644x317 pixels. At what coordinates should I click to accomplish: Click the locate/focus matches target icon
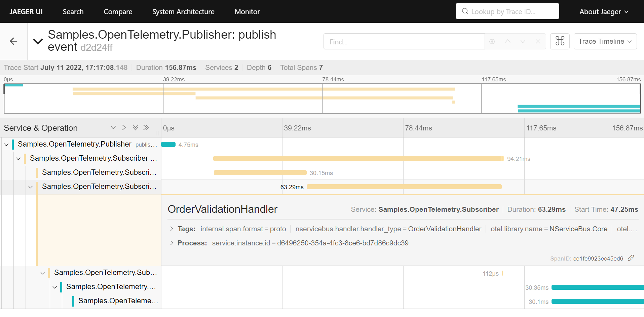pos(492,41)
